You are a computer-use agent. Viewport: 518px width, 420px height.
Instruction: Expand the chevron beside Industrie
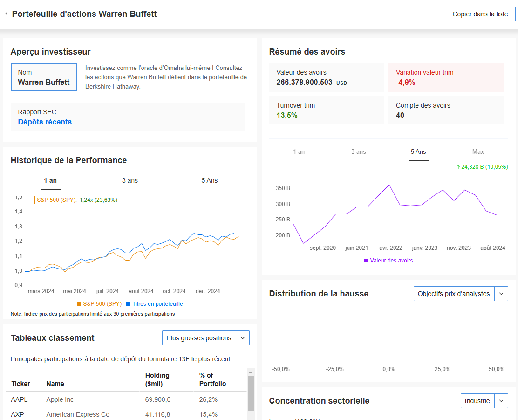coord(501,401)
